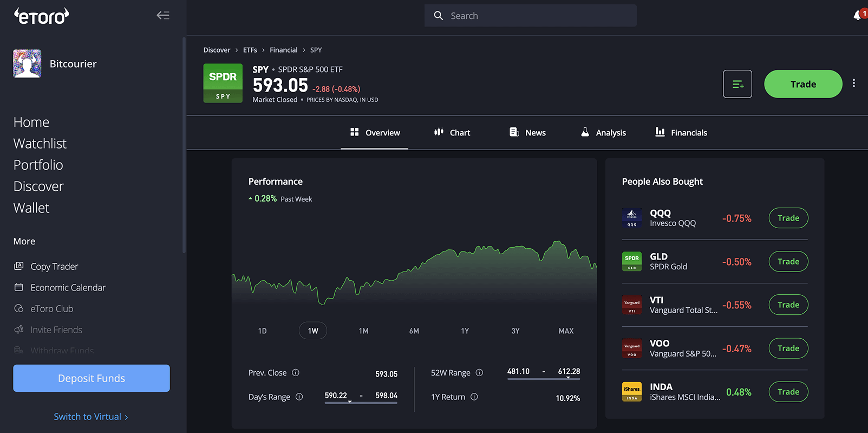Open Discover in sidebar
This screenshot has width=868, height=433.
tap(38, 186)
